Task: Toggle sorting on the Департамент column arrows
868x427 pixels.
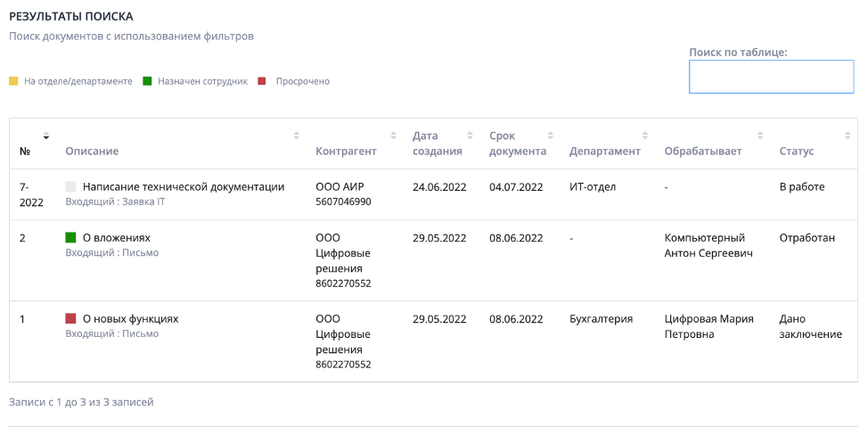Action: click(x=645, y=135)
